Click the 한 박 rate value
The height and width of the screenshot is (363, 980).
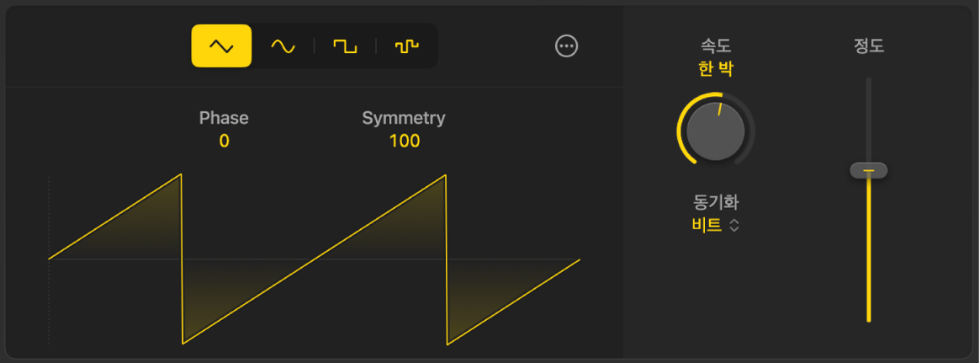click(x=716, y=69)
